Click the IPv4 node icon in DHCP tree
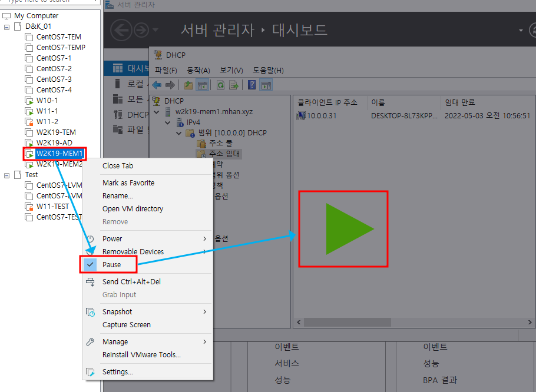Image resolution: width=536 pixels, height=392 pixels. pos(180,122)
